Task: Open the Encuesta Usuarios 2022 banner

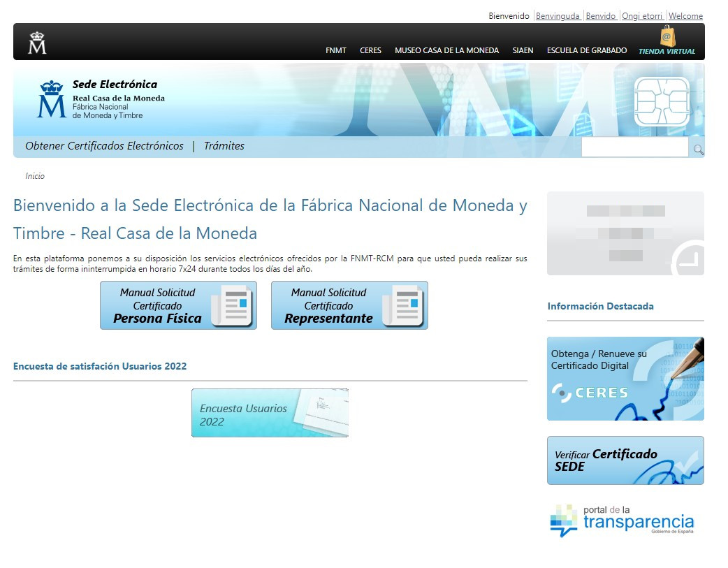Action: tap(270, 413)
